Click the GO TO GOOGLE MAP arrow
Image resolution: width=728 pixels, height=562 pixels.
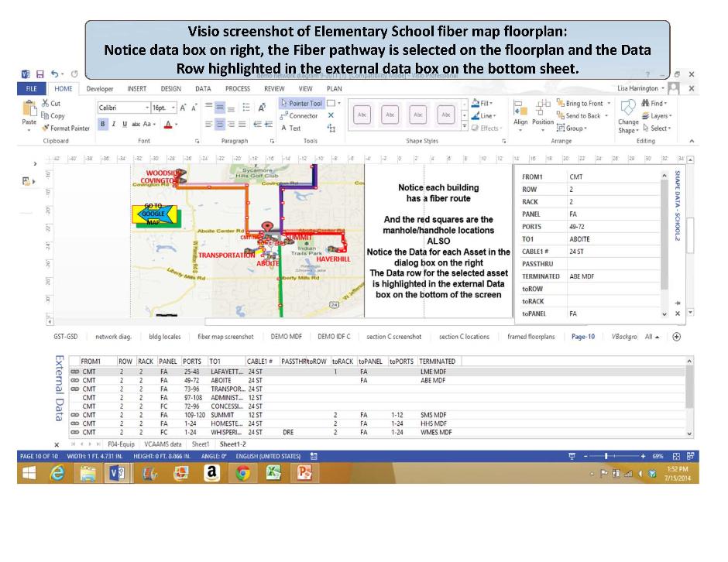[155, 214]
